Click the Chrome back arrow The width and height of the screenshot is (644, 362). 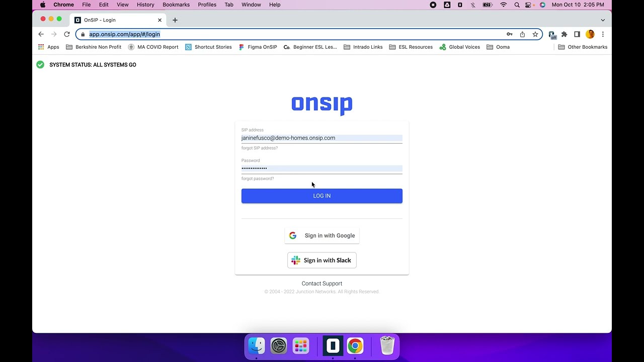[x=41, y=34]
